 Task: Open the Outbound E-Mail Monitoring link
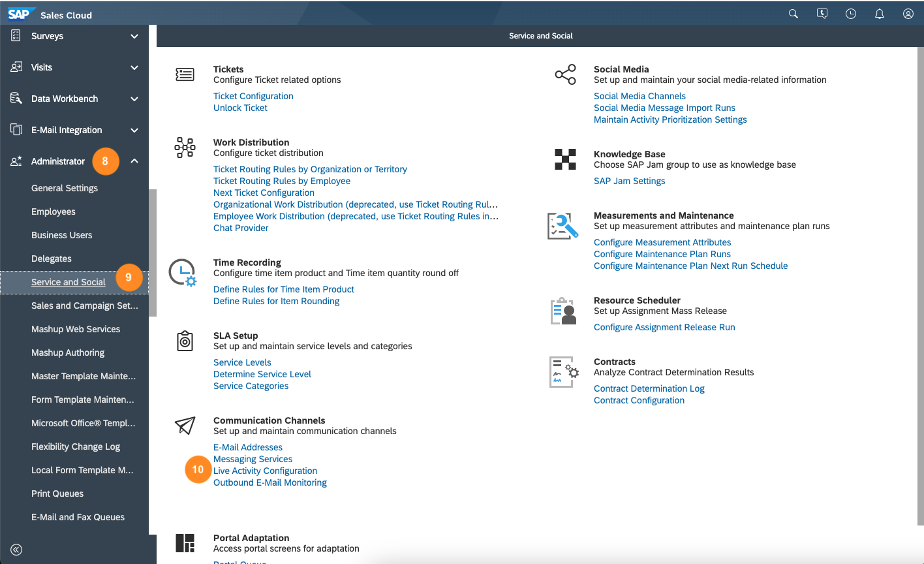[x=270, y=482]
